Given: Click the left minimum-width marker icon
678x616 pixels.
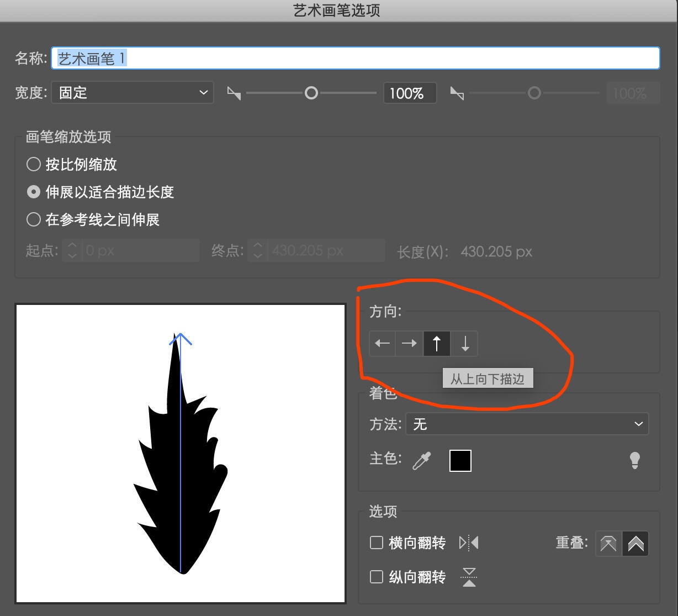Looking at the screenshot, I should [234, 93].
